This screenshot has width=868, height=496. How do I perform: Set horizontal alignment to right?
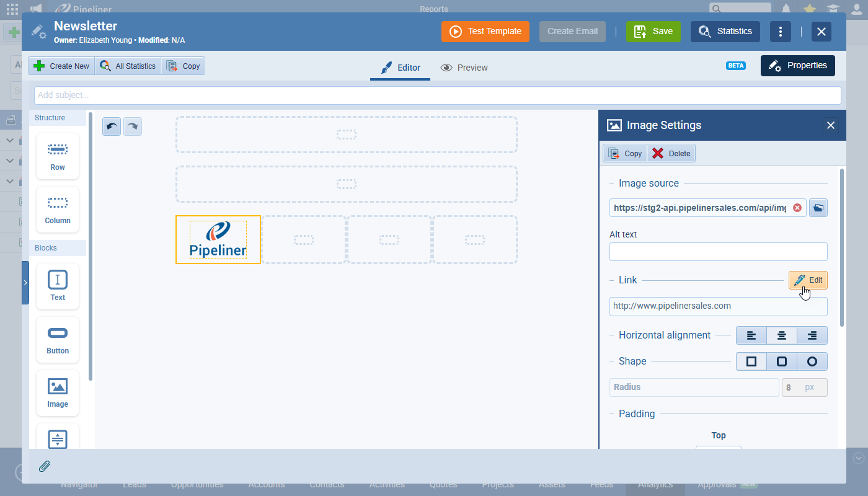coord(812,335)
